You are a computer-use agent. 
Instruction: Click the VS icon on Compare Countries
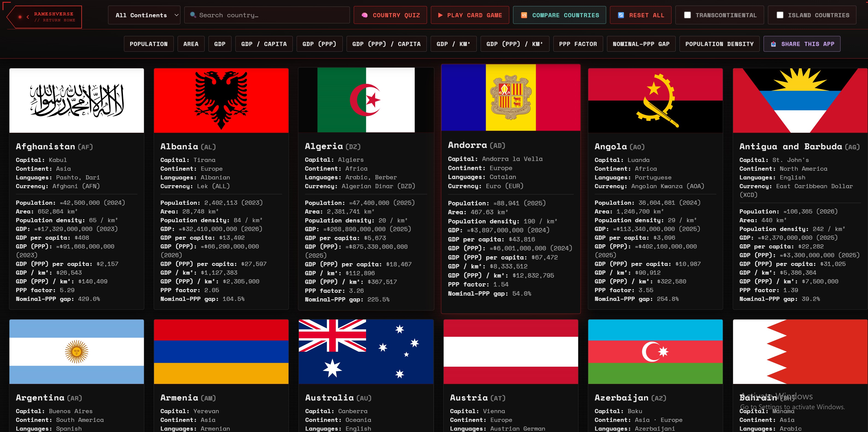pos(524,15)
